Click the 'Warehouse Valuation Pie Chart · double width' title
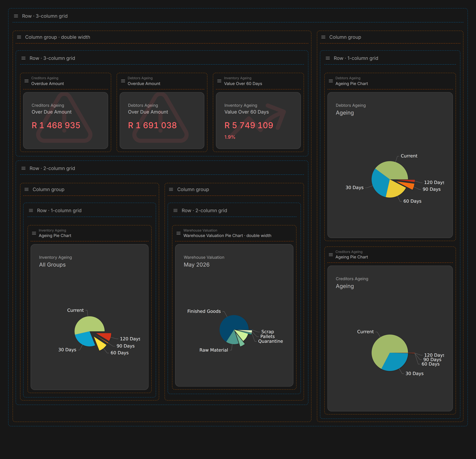The width and height of the screenshot is (476, 459). click(x=227, y=236)
